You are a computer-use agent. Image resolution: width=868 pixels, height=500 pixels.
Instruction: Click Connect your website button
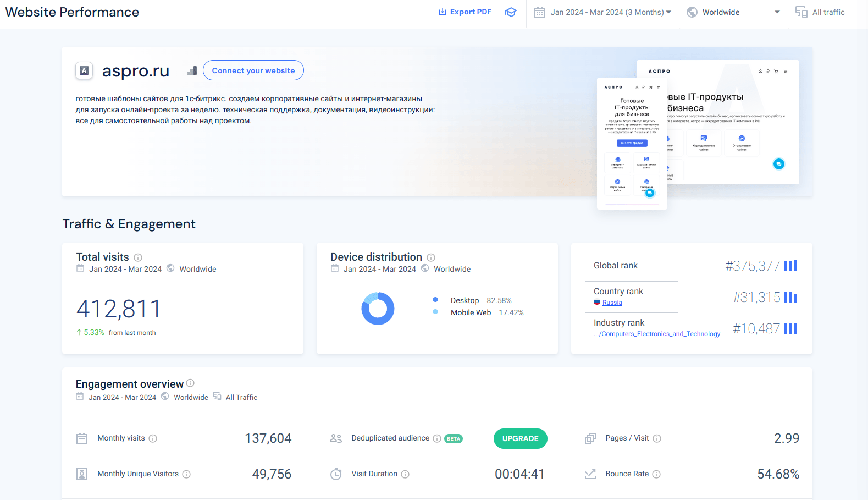(x=253, y=70)
